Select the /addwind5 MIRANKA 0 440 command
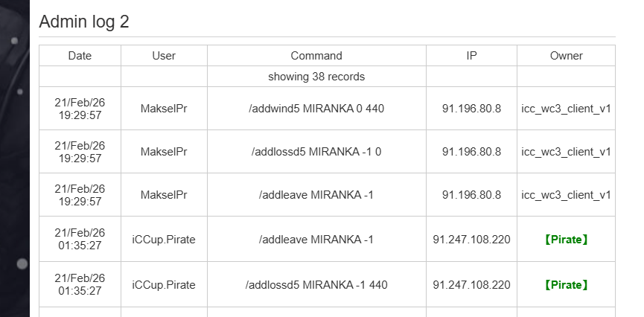This screenshot has height=317, width=644. tap(316, 109)
